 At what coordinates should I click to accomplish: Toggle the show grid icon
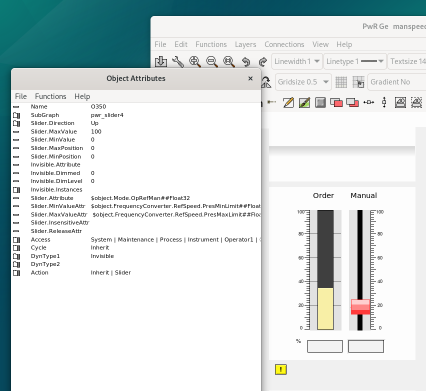point(341,82)
